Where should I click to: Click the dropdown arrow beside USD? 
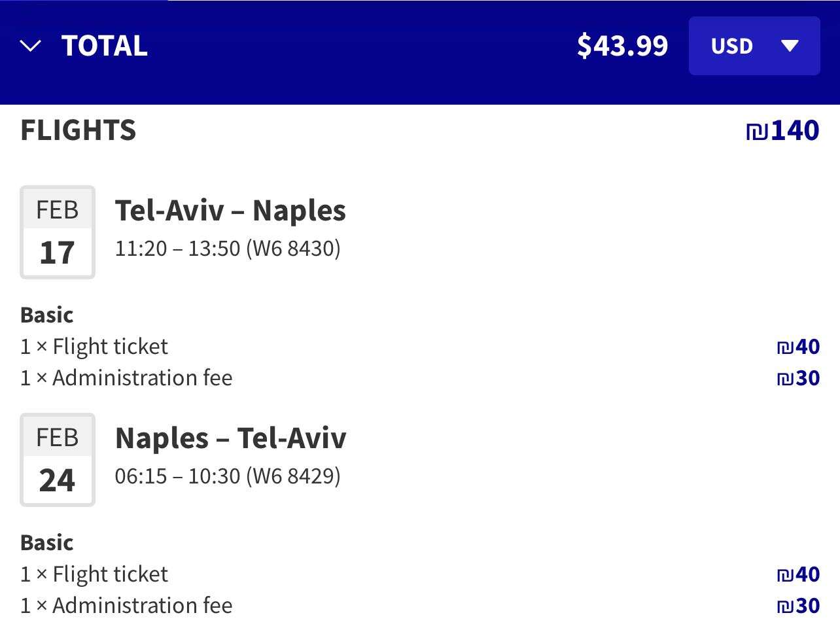(x=790, y=46)
